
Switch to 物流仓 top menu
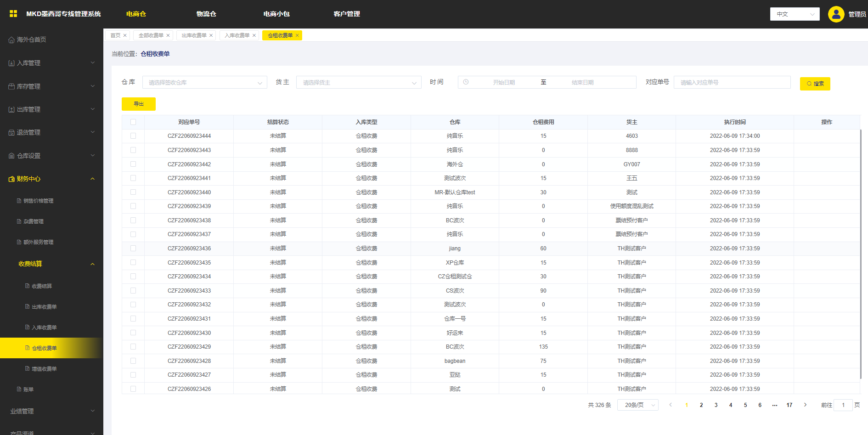click(x=206, y=14)
